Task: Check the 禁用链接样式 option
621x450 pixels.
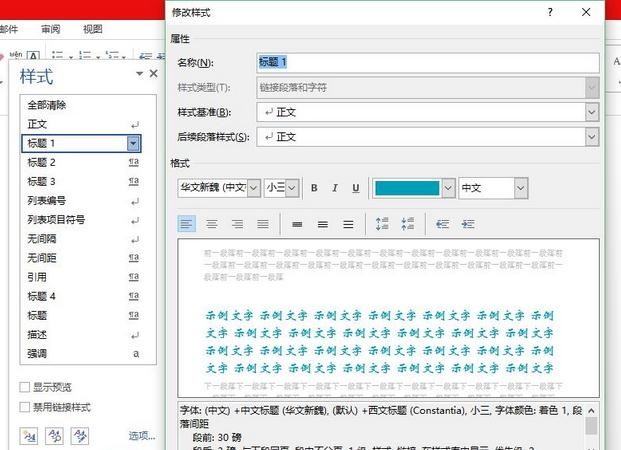Action: [x=26, y=407]
